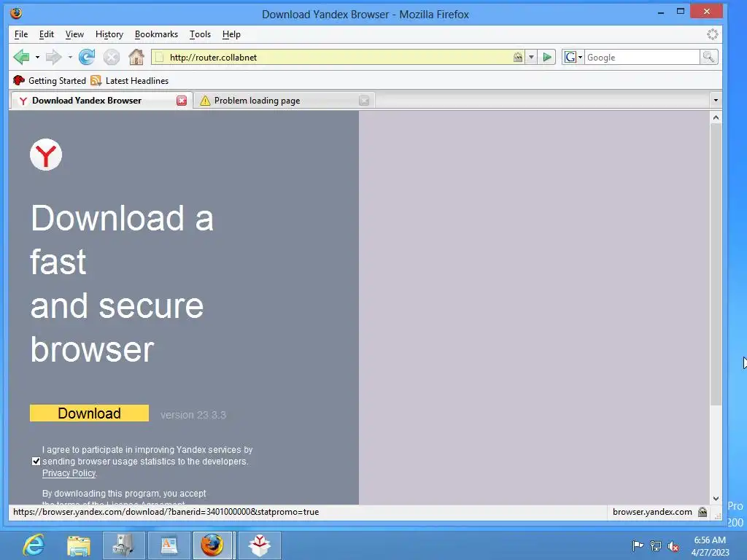The width and height of the screenshot is (747, 560).
Task: Open the Help menu
Action: coord(231,34)
